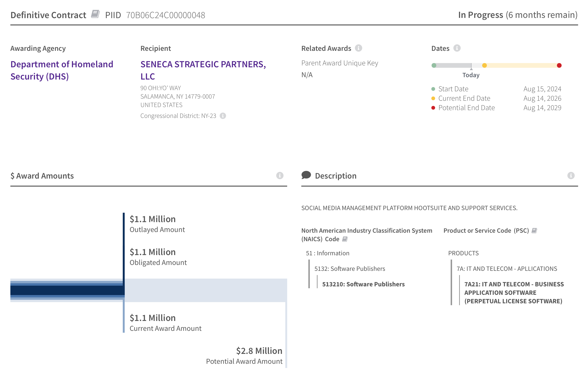Viewport: 588px width, 384px height.
Task: Click Description section info icon
Action: click(x=571, y=176)
